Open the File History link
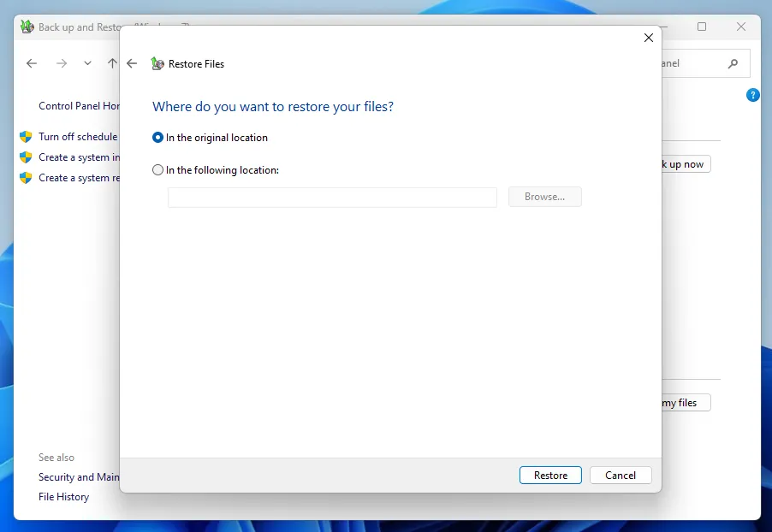Screen dimensions: 772x532 coord(63,497)
